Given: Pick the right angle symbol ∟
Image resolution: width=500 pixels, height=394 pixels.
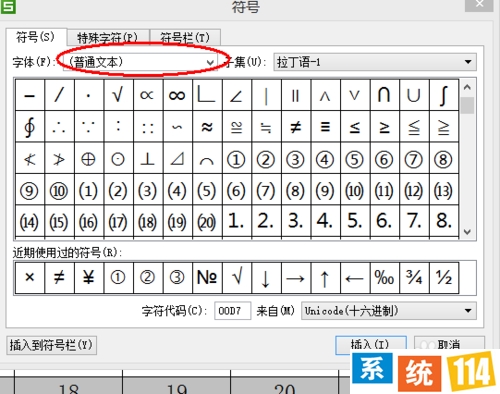Looking at the screenshot, I should click(207, 95).
